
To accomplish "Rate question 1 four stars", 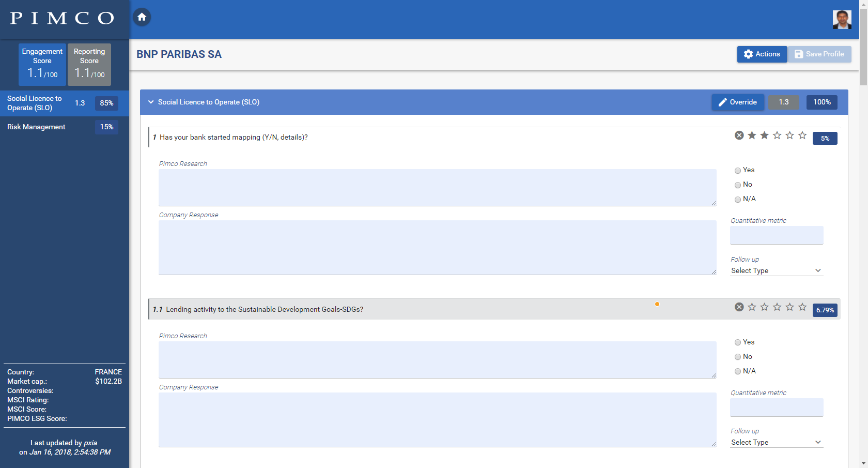I will tap(789, 135).
